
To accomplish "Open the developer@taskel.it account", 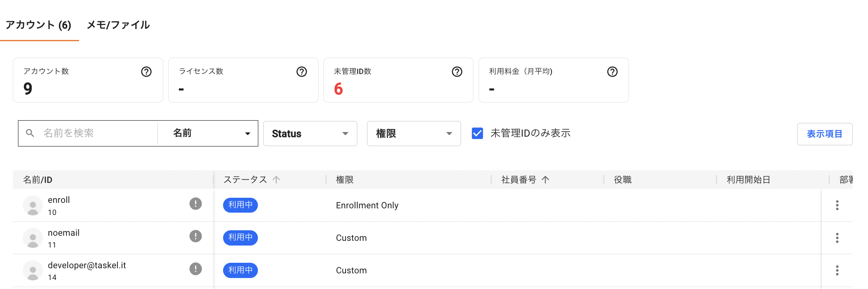I will click(x=87, y=266).
